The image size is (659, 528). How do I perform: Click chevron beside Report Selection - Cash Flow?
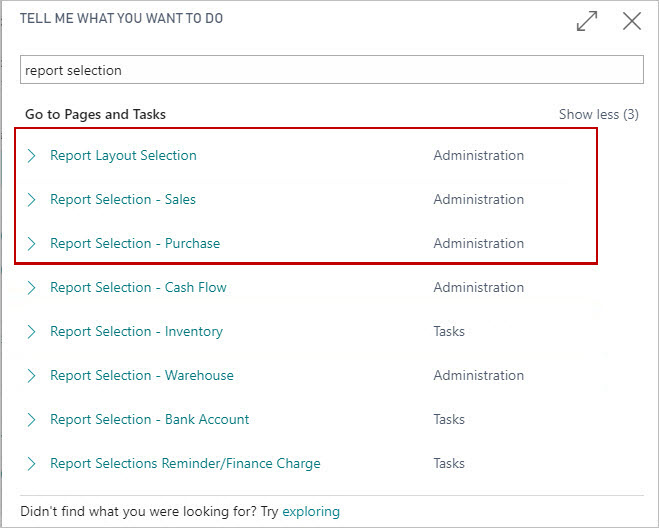[32, 287]
